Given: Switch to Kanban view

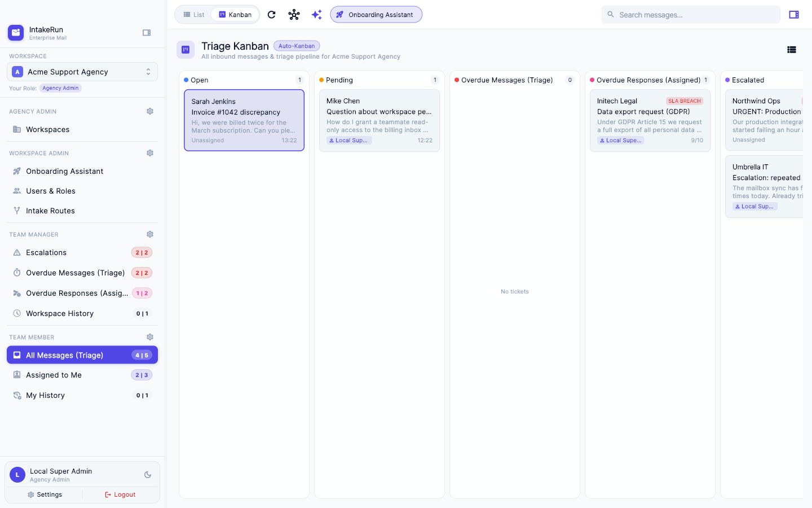Looking at the screenshot, I should pos(235,15).
